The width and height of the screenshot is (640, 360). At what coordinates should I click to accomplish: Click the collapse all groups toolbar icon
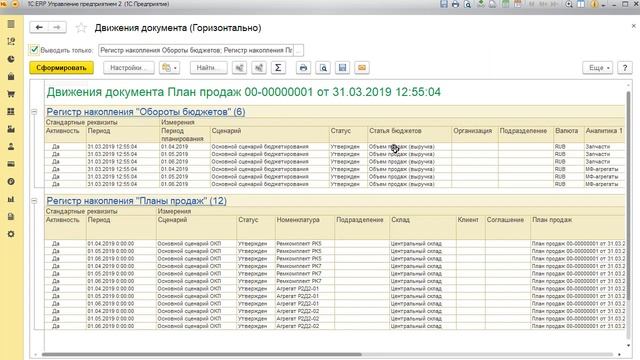click(x=259, y=68)
